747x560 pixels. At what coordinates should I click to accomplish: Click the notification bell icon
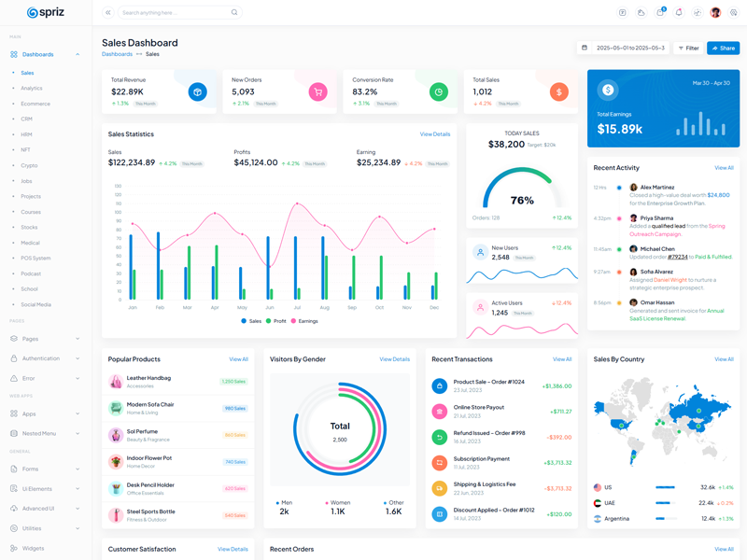[679, 13]
